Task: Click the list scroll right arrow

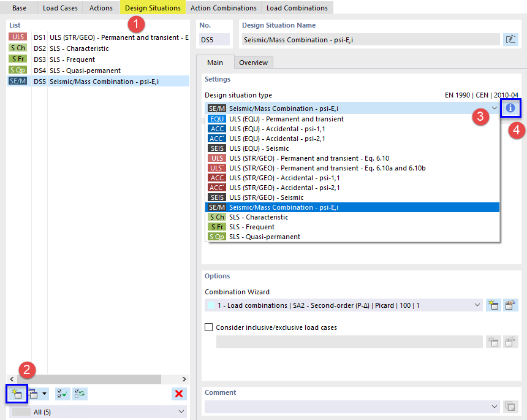Action: [x=184, y=379]
